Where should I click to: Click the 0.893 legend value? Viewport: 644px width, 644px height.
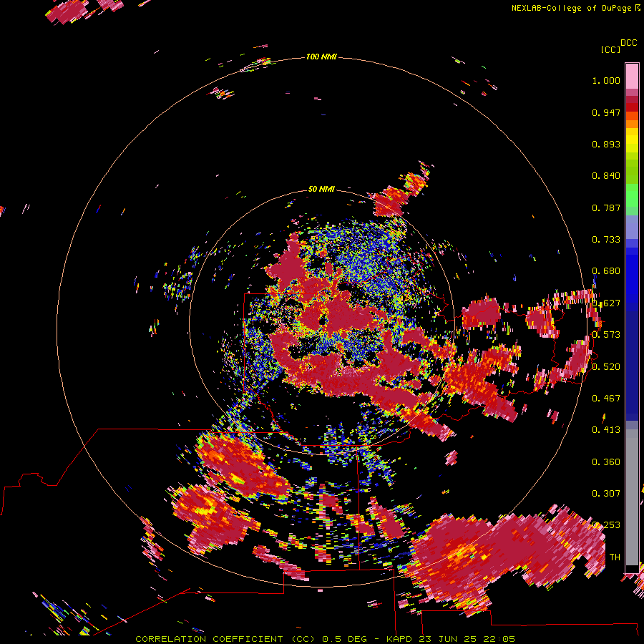click(x=606, y=144)
